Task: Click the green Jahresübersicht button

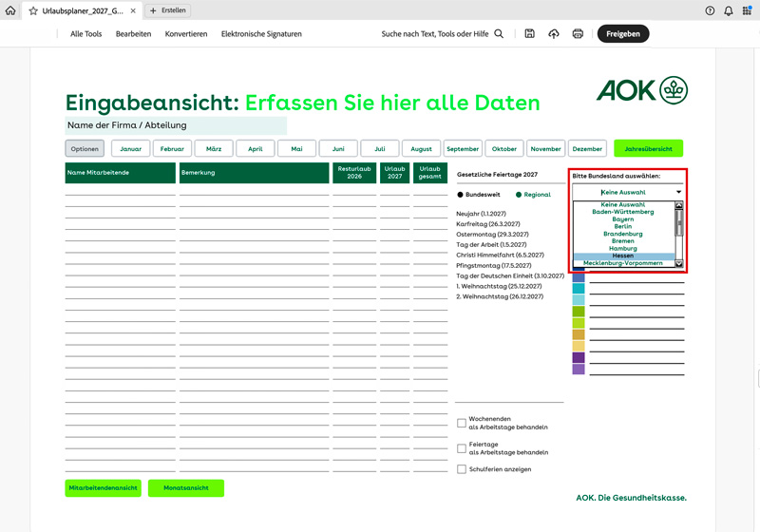Action: click(x=648, y=148)
